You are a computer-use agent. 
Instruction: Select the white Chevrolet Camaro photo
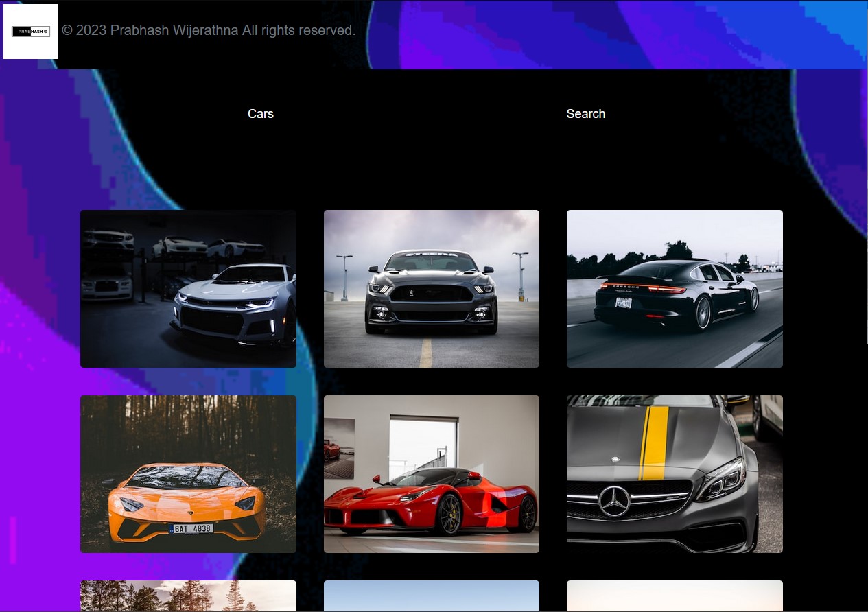[188, 289]
